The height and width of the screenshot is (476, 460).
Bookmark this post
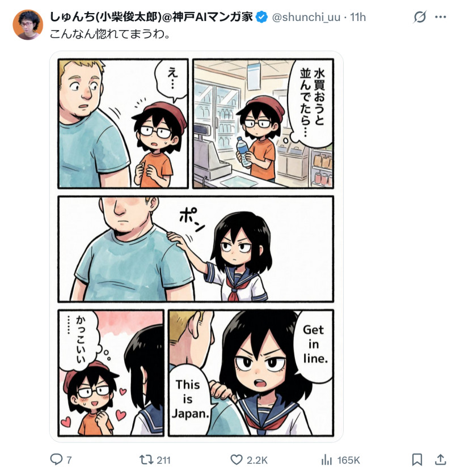pos(417,460)
